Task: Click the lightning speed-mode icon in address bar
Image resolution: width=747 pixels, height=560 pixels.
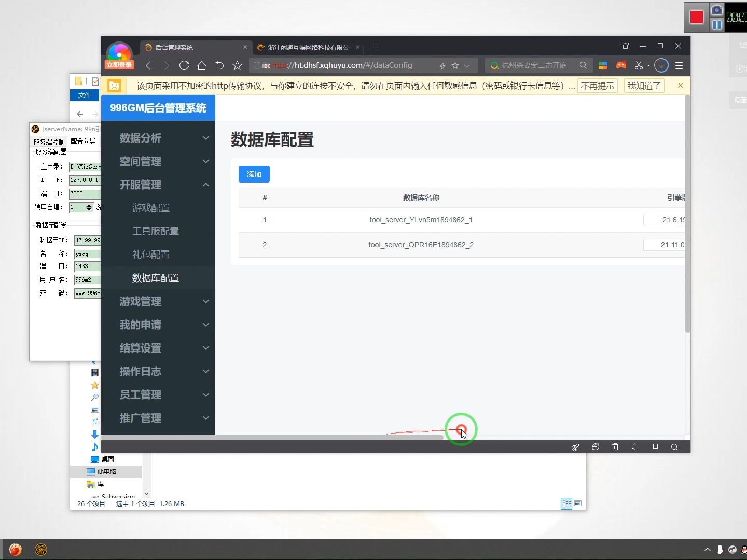Action: [x=442, y=66]
